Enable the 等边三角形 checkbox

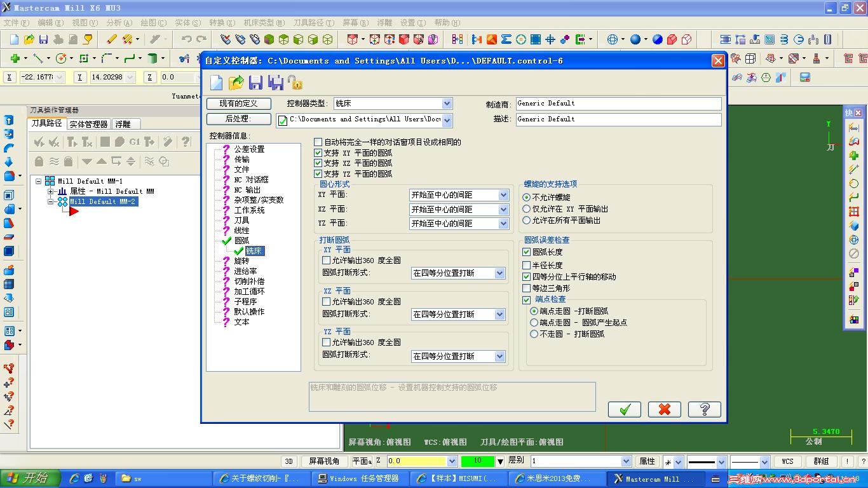click(526, 288)
